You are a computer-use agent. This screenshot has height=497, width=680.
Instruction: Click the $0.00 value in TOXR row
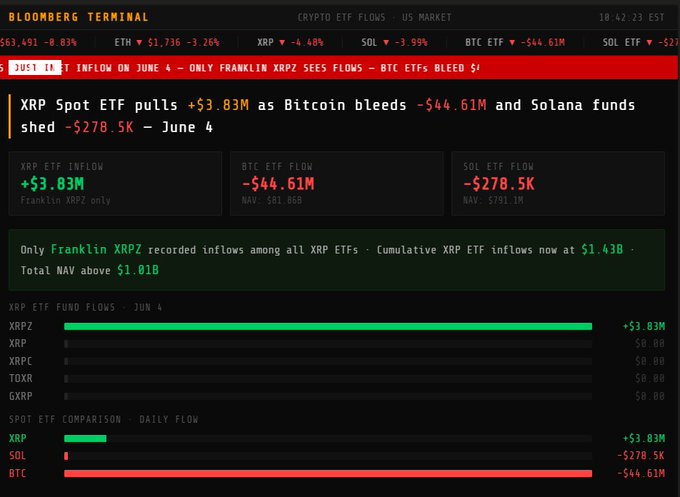coord(650,378)
